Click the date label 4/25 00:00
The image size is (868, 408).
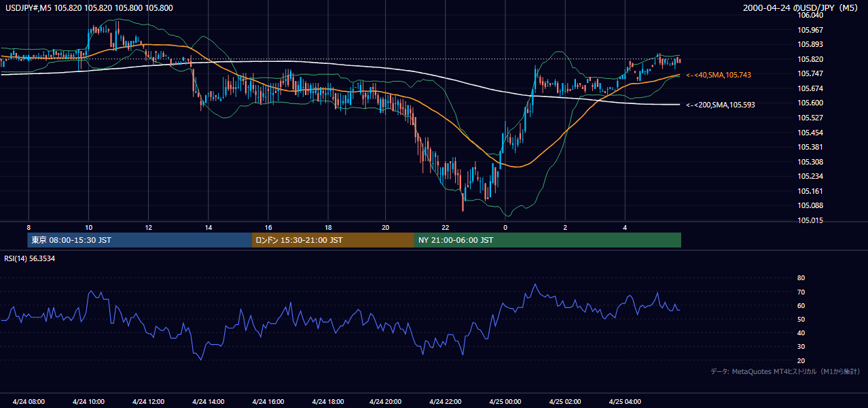pos(506,401)
